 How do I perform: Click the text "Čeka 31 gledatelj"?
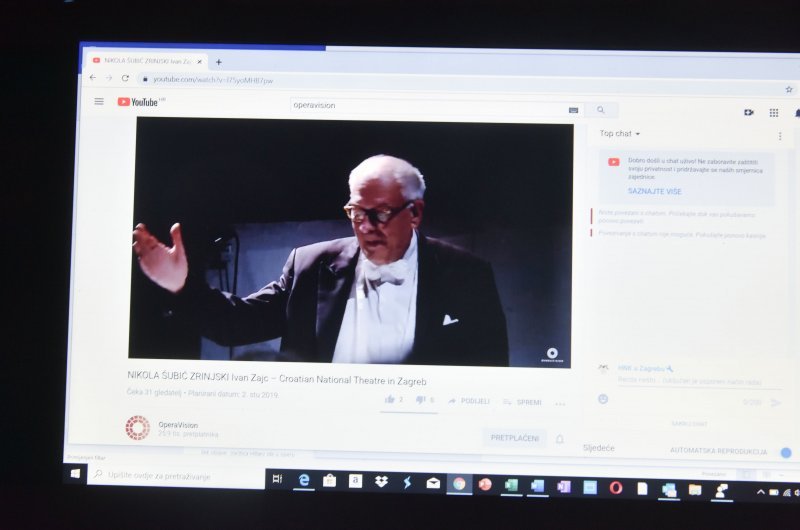pyautogui.click(x=154, y=392)
